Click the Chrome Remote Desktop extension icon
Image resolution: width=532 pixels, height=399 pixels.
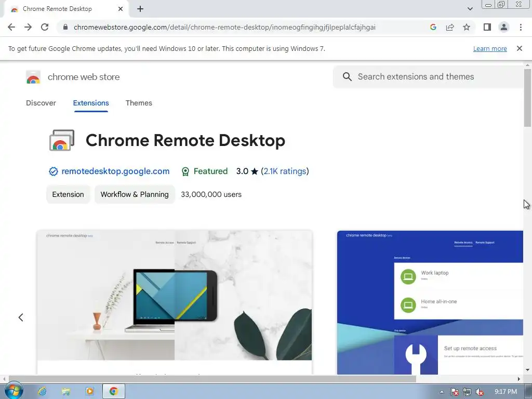coord(62,140)
